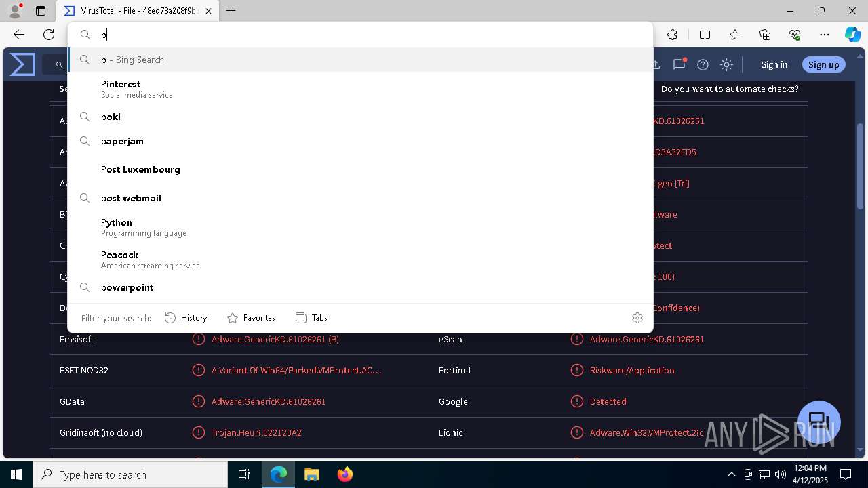
Task: Open File Explorer from the taskbar
Action: [311, 474]
